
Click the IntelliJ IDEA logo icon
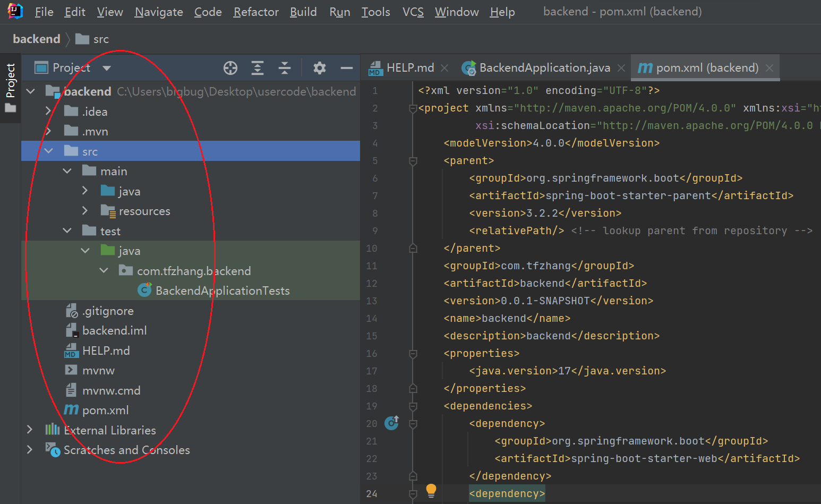tap(15, 11)
